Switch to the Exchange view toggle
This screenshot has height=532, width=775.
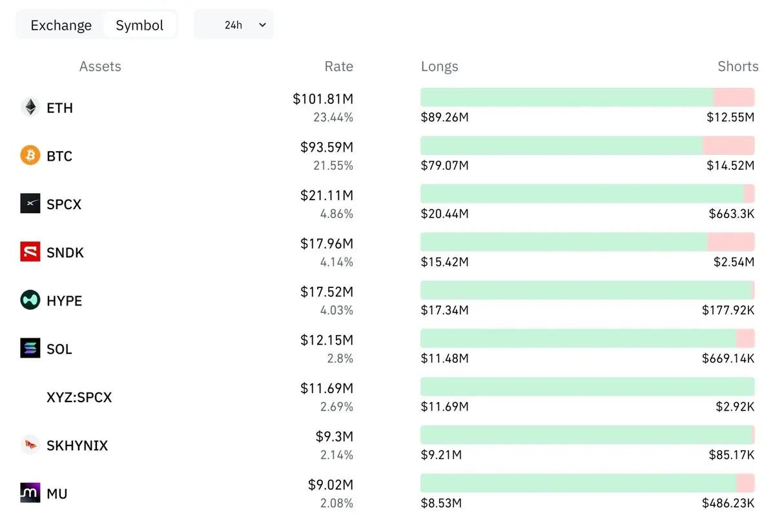(x=61, y=25)
